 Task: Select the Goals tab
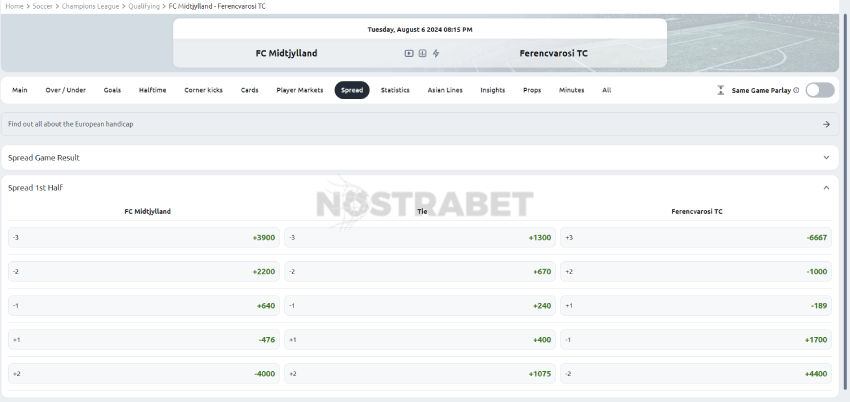click(112, 90)
